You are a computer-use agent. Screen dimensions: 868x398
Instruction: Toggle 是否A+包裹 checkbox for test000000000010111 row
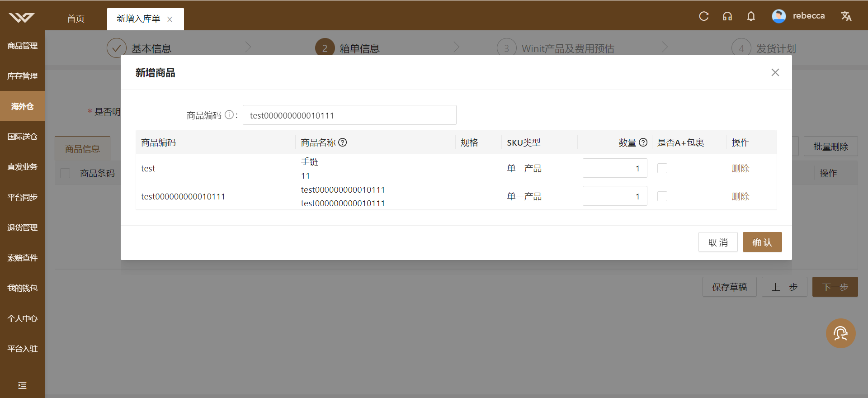tap(662, 196)
